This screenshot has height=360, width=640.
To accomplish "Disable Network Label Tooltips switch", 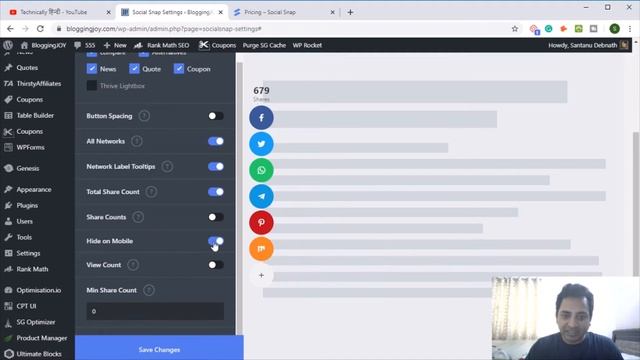I will pyautogui.click(x=216, y=167).
